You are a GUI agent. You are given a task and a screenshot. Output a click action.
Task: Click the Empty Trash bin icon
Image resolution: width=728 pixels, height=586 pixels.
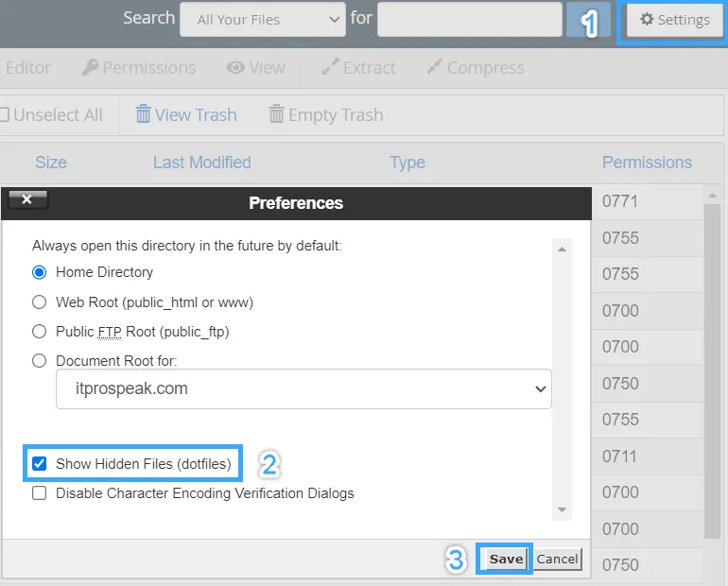277,115
